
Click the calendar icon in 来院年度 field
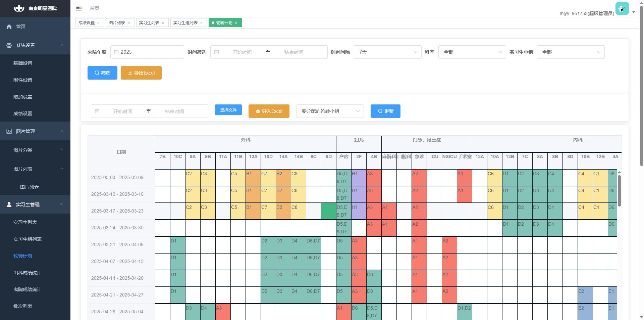[x=116, y=52]
